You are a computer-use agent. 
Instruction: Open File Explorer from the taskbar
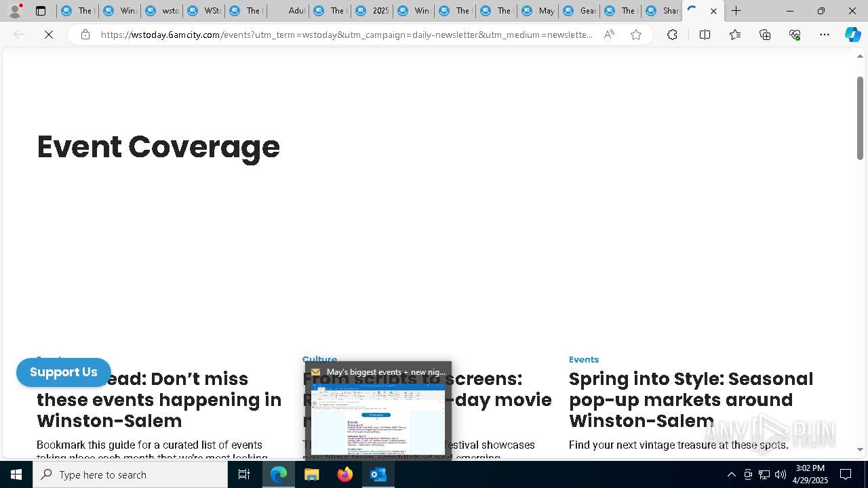pyautogui.click(x=312, y=474)
